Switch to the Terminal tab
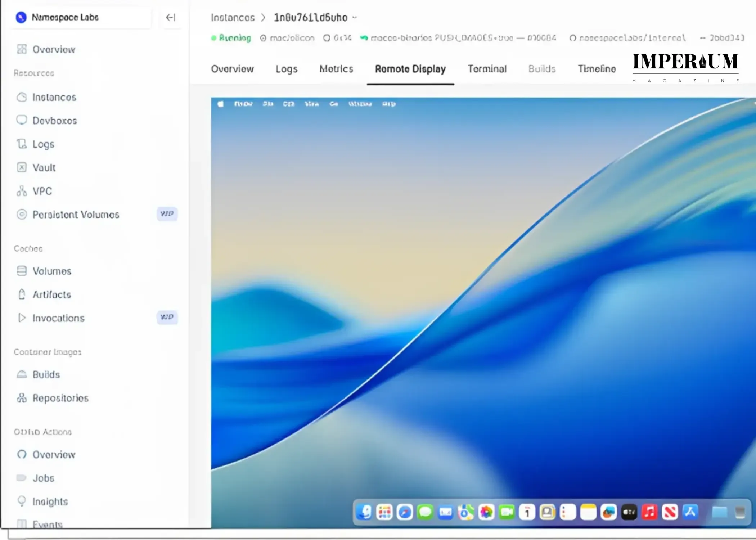 point(487,69)
